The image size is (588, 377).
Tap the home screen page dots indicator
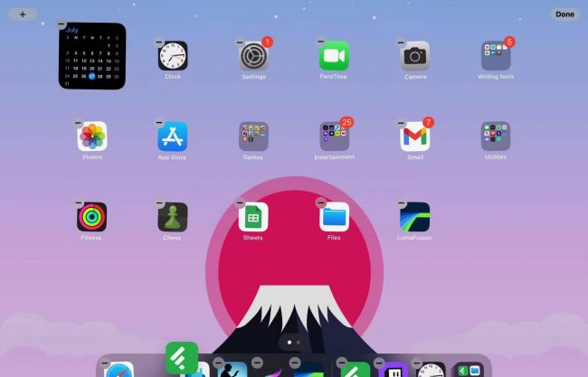[294, 342]
